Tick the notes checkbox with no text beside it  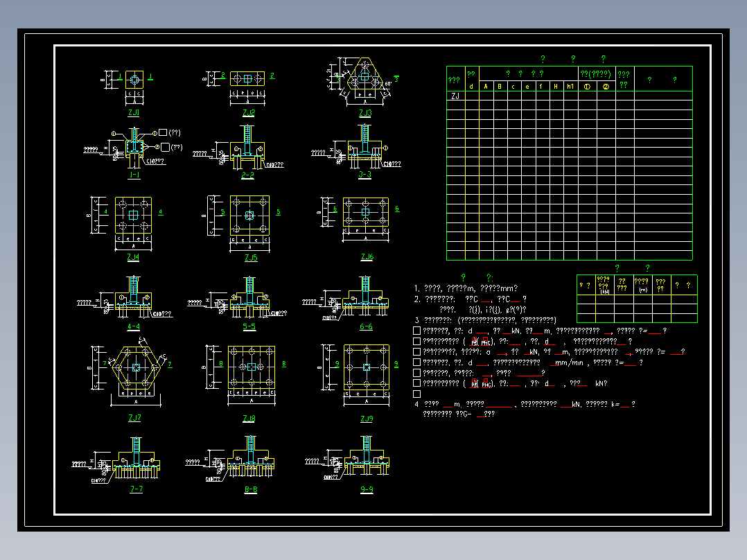(x=417, y=394)
